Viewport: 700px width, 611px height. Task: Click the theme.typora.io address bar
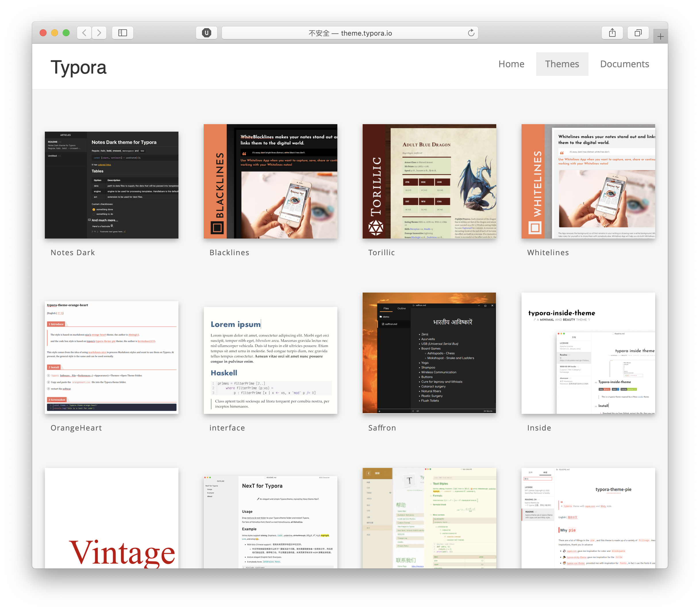click(x=349, y=33)
